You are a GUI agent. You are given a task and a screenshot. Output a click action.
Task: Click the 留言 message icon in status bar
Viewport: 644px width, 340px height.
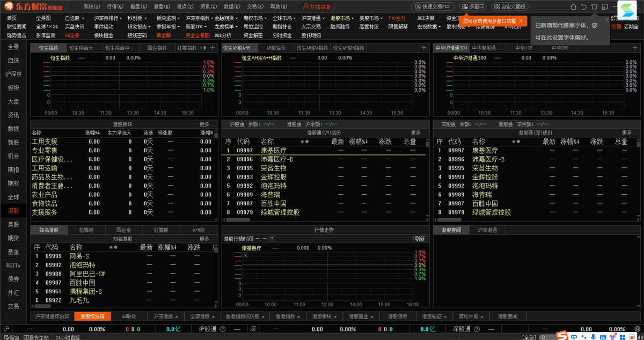click(11, 337)
